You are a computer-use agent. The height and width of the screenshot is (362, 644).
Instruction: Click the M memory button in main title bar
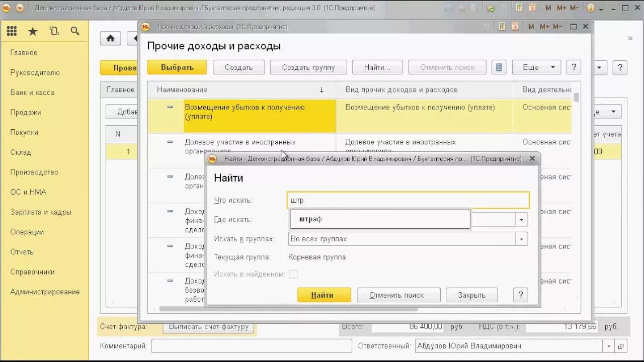[x=549, y=8]
